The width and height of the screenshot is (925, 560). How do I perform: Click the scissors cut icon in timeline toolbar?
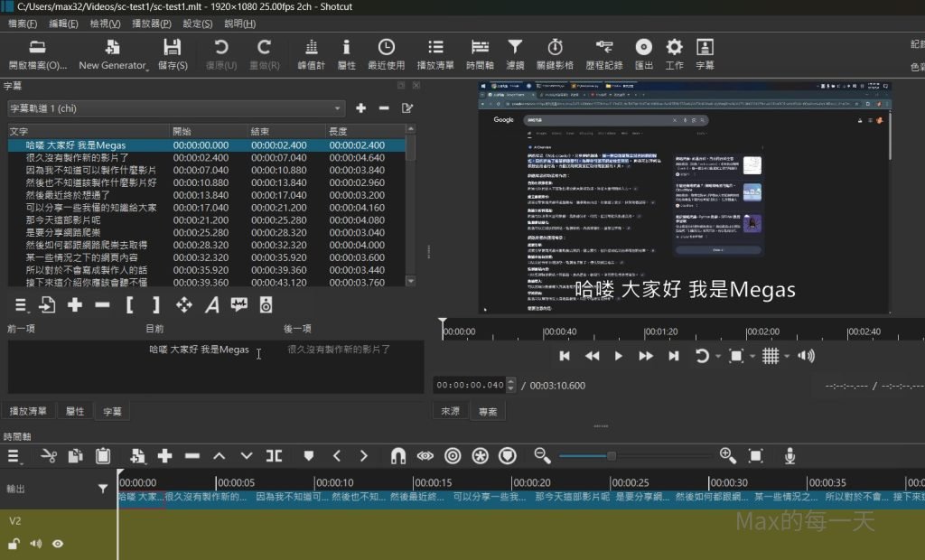[x=49, y=456]
